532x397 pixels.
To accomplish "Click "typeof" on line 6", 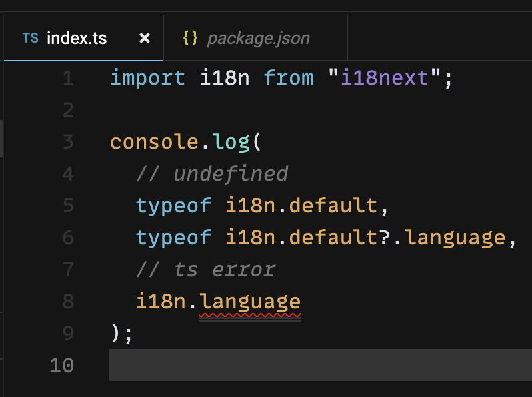I will (x=173, y=238).
